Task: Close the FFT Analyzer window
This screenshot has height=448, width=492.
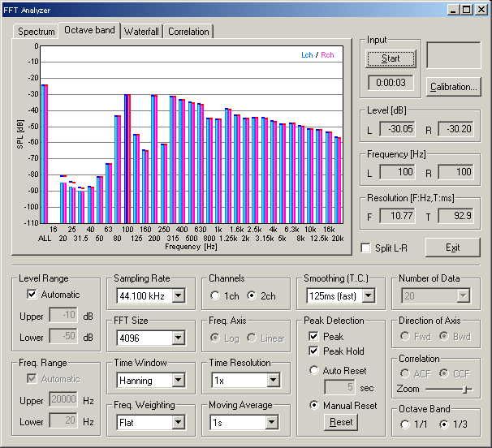Action: (x=481, y=10)
